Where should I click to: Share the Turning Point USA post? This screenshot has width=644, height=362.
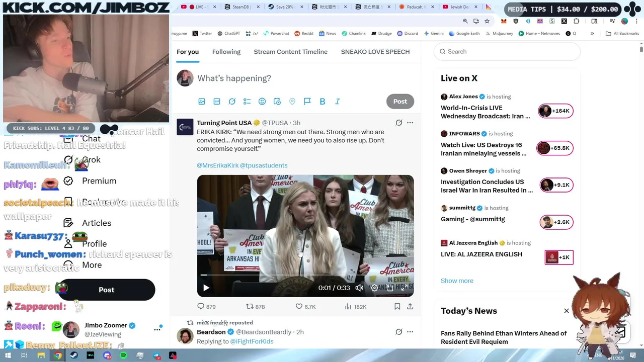coord(410,306)
